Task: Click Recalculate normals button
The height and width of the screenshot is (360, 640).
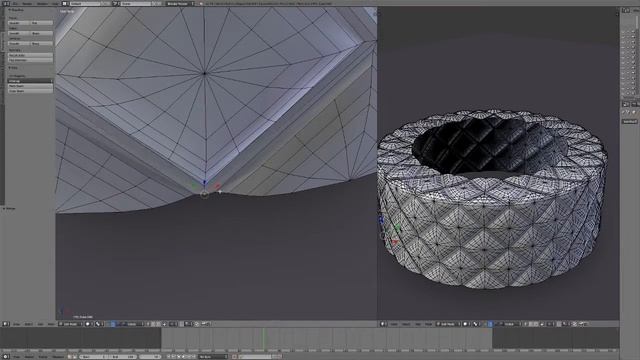Action: pos(30,55)
